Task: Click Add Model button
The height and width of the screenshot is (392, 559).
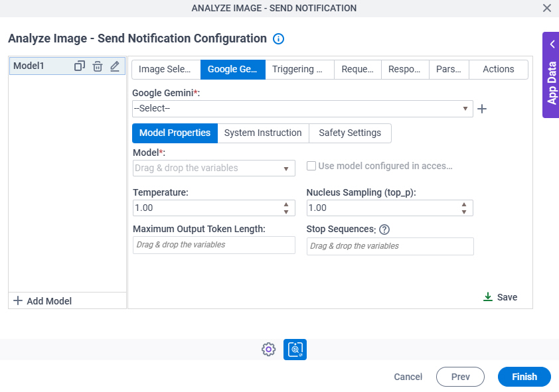Action: [42, 301]
